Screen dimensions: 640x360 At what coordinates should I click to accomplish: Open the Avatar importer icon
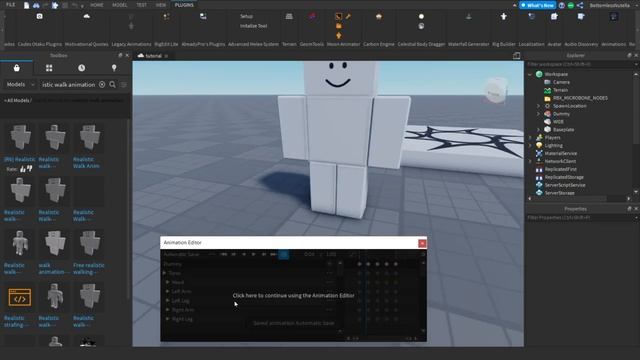[x=554, y=16]
